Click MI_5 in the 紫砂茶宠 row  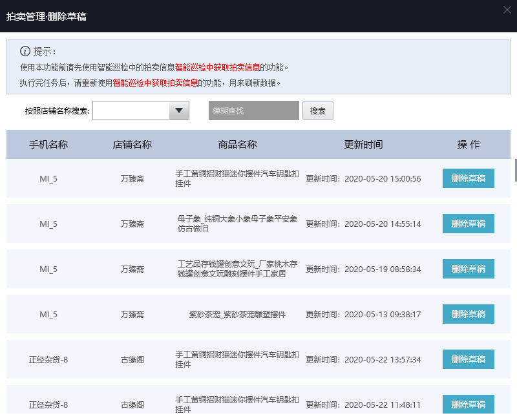tap(48, 314)
